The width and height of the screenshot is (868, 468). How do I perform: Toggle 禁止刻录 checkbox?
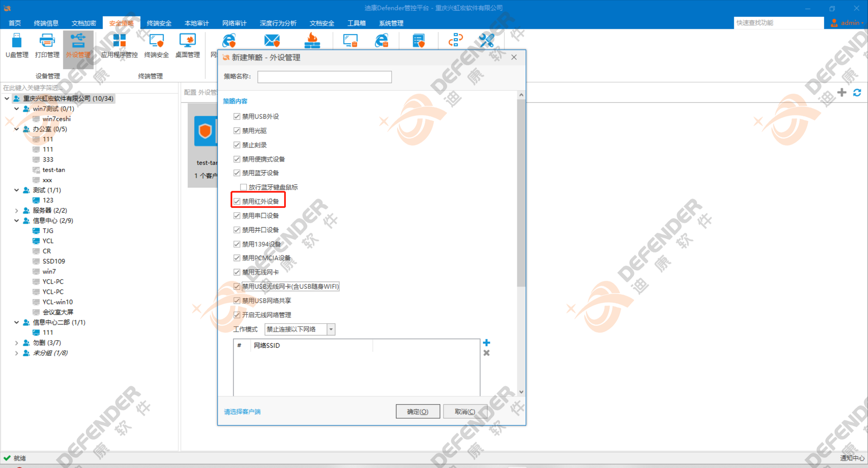pos(237,145)
